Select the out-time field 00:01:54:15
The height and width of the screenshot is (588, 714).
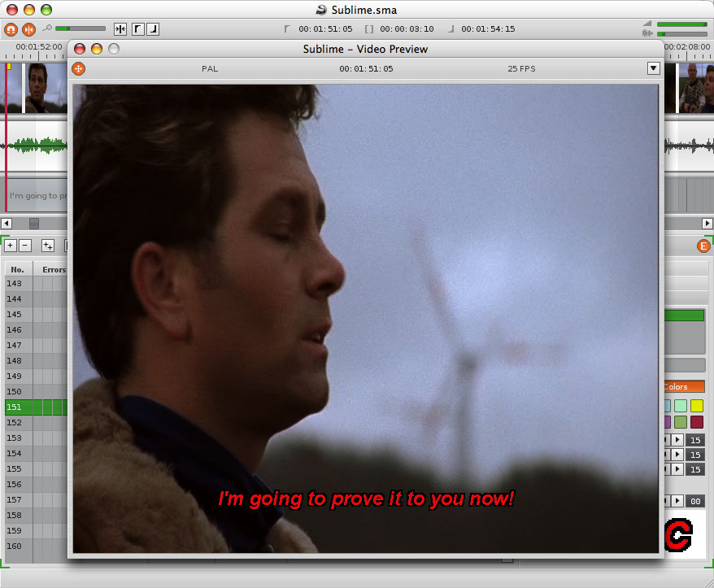pos(488,29)
